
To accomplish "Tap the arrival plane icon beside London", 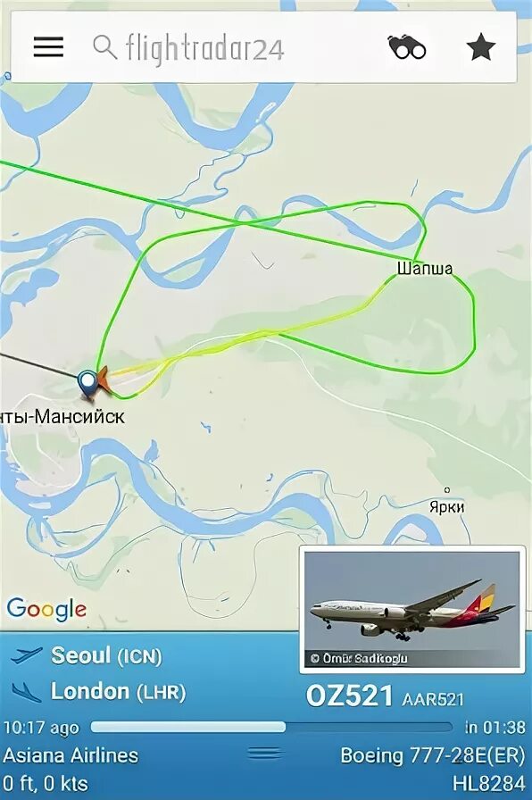I will (27, 692).
